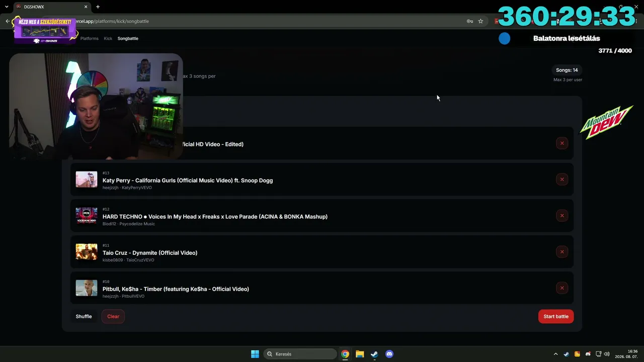Click kisbe0809 · TaioCruzVEVO subtitle
This screenshot has width=644, height=362.
[128, 260]
